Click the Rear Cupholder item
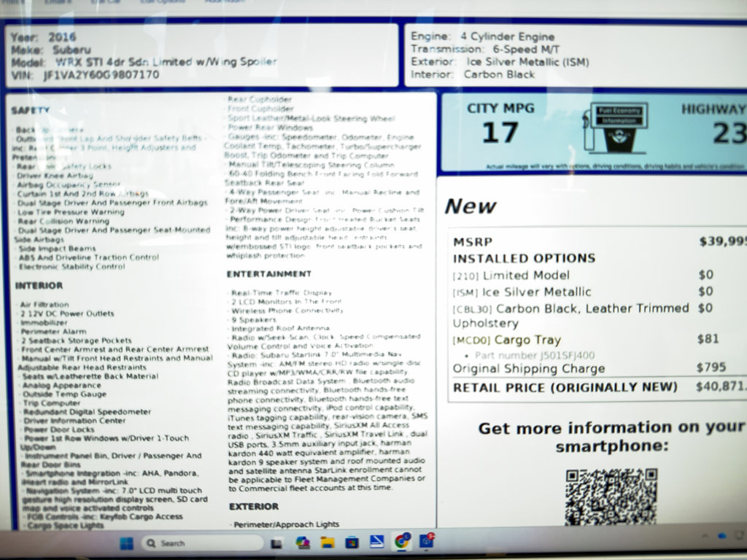Screen dimensions: 747x560 point(260,99)
